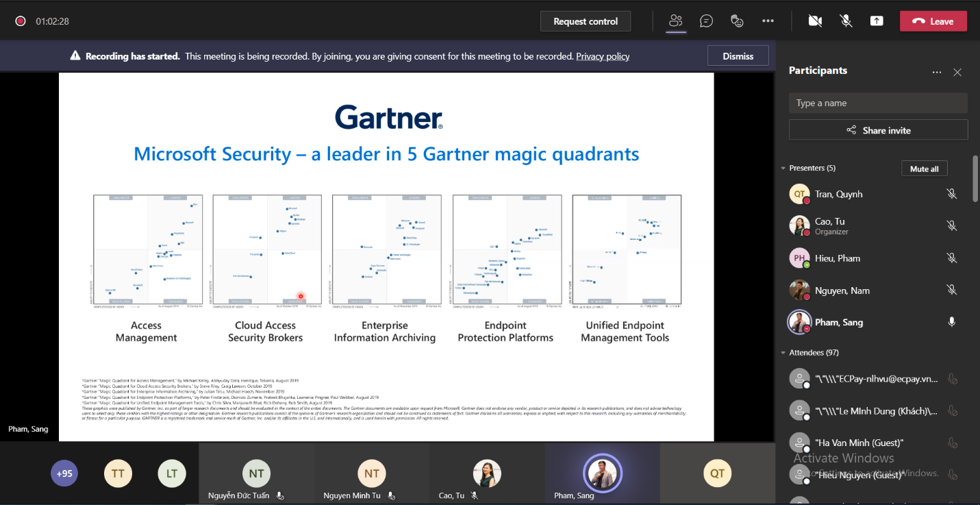Click QT avatar of Tran, Quynh
The image size is (980, 505).
[x=799, y=194]
